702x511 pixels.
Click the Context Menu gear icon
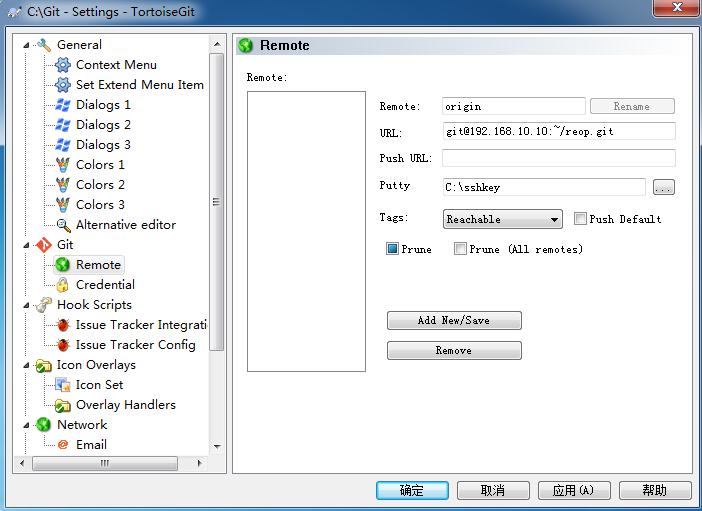tap(63, 65)
